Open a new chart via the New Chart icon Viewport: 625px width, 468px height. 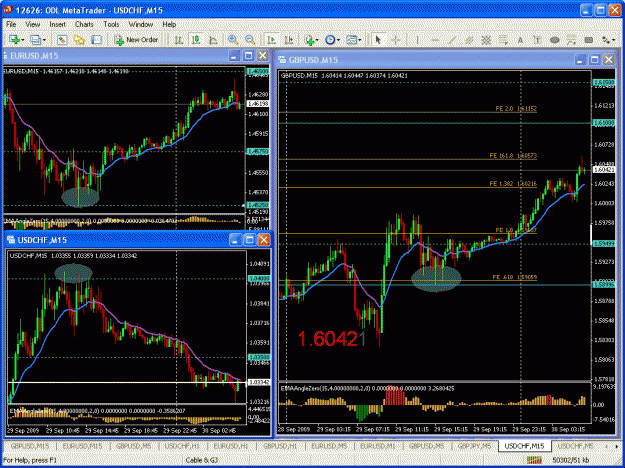point(14,39)
